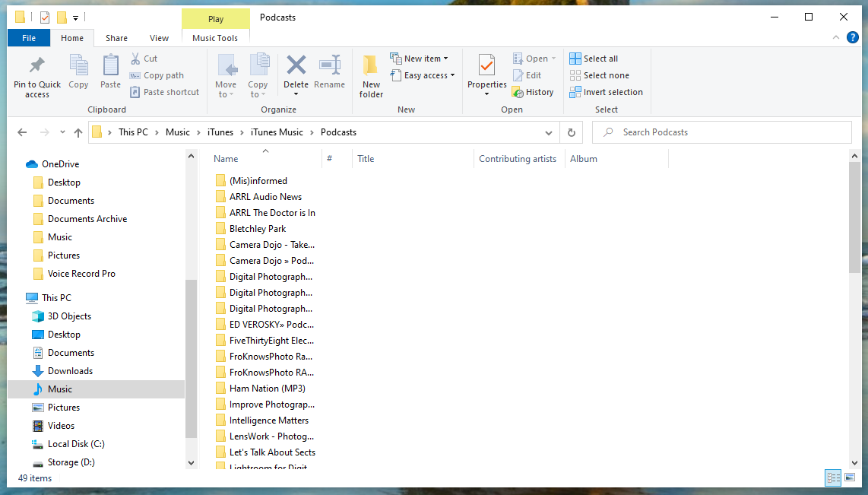
Task: Click the New folder icon
Action: [x=370, y=65]
